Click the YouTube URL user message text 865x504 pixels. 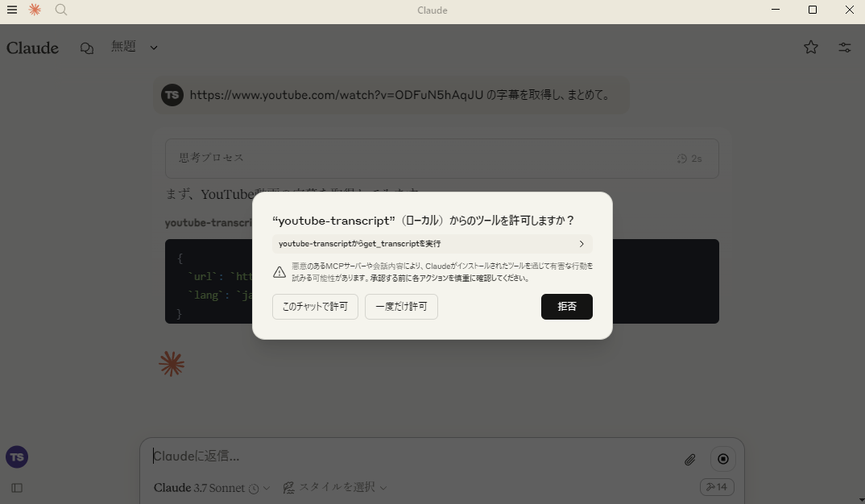[x=401, y=95]
